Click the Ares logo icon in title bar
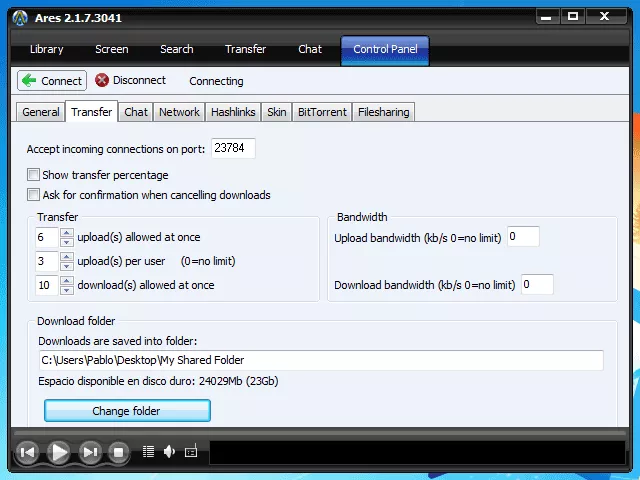Screen dimensions: 640x480 click(20, 18)
